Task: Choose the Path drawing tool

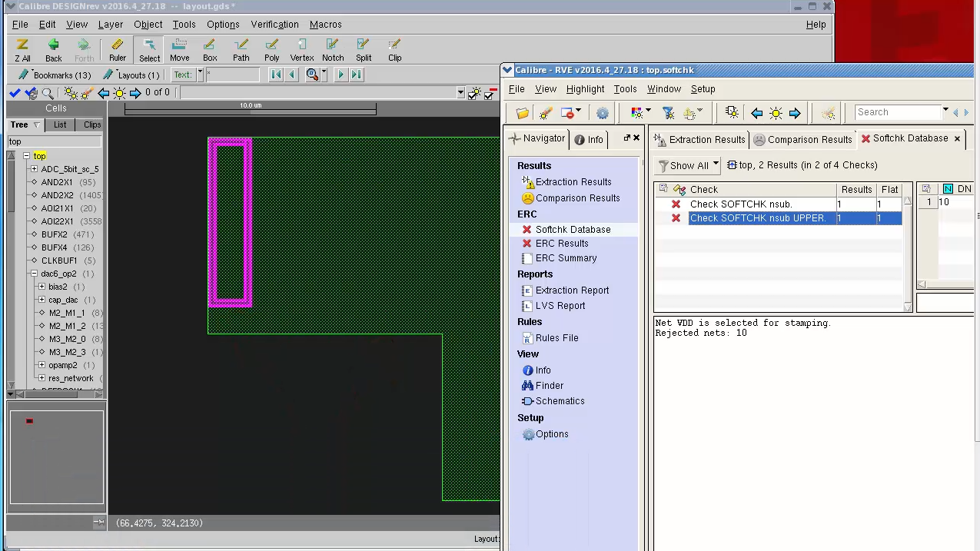Action: tap(241, 50)
